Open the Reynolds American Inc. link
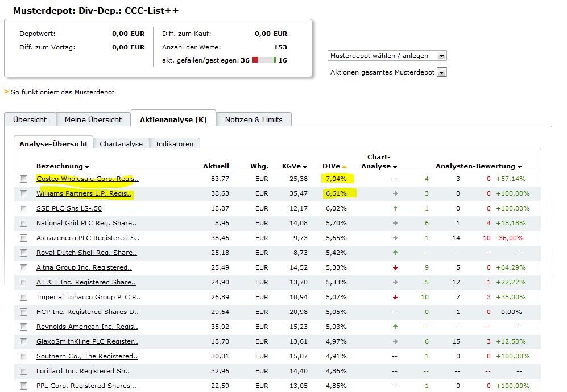 (87, 327)
